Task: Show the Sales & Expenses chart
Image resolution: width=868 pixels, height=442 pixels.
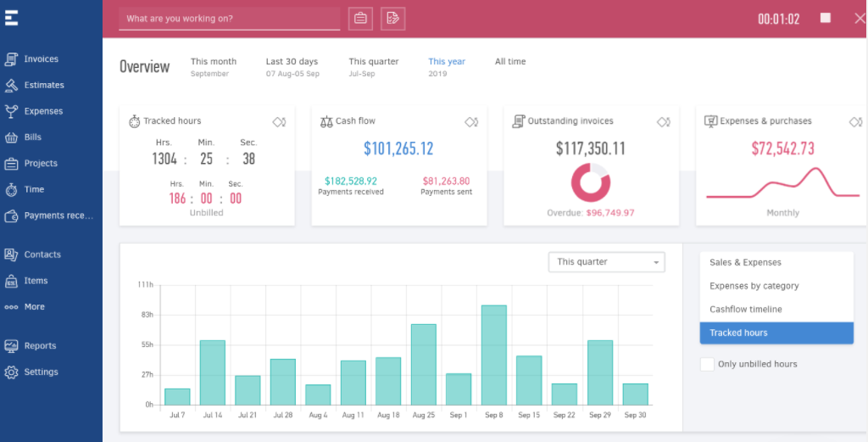Action: click(x=776, y=262)
